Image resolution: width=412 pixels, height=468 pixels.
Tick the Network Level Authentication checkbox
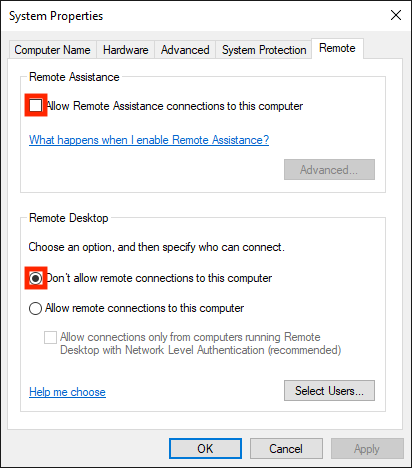click(50, 337)
